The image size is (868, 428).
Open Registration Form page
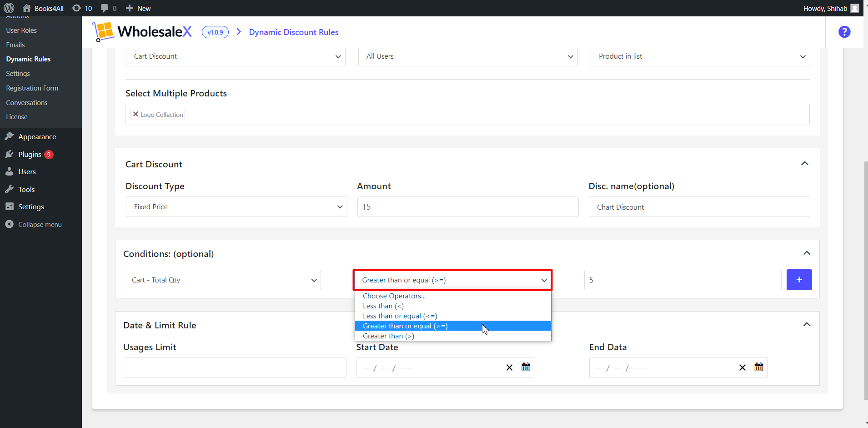pyautogui.click(x=32, y=88)
